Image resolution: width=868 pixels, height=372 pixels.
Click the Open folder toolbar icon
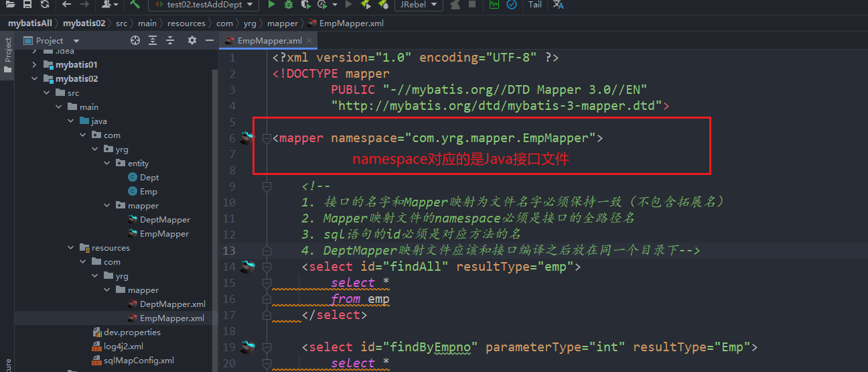tap(10, 5)
